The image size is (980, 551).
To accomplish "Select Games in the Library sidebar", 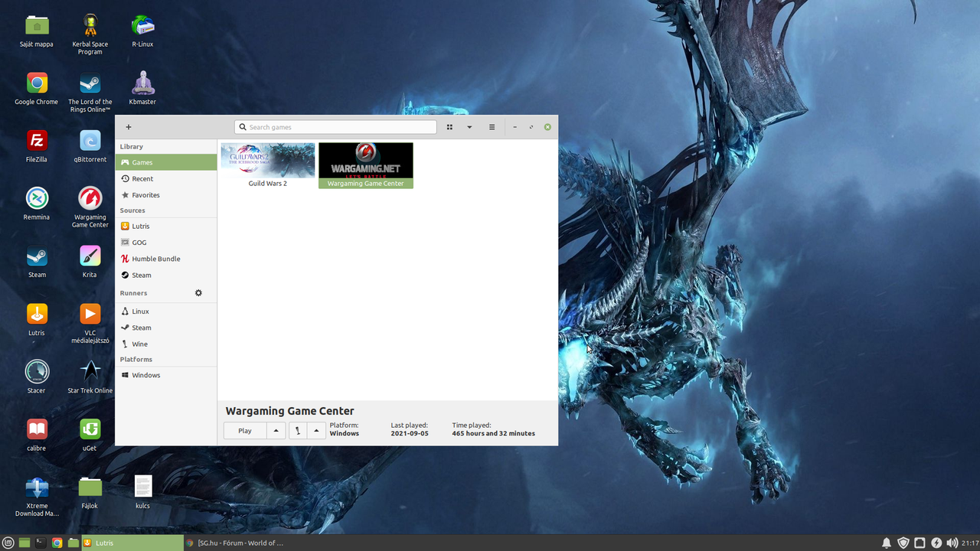I will pyautogui.click(x=166, y=162).
